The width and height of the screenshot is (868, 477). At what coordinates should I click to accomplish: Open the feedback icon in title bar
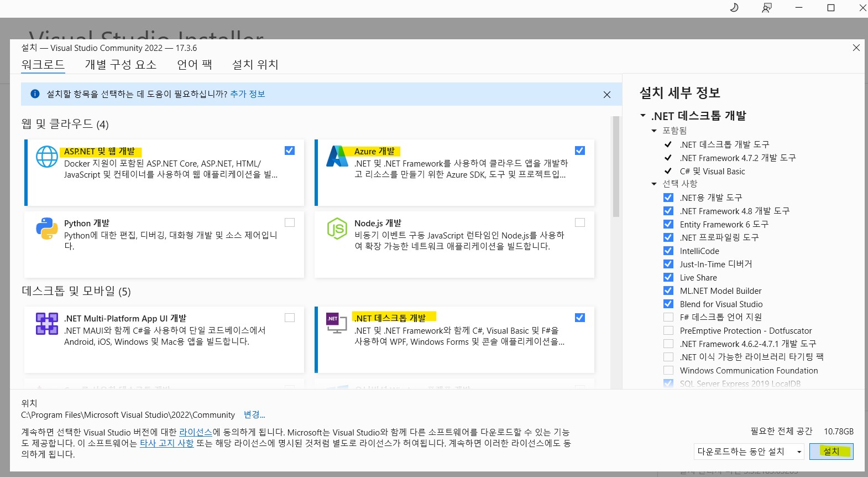coord(767,8)
